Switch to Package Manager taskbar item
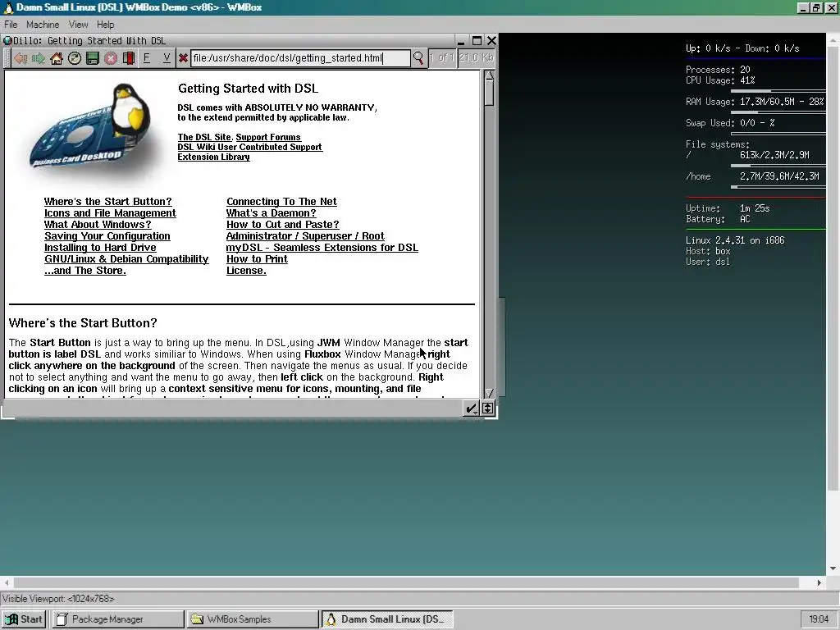This screenshot has height=630, width=840. pos(118,619)
